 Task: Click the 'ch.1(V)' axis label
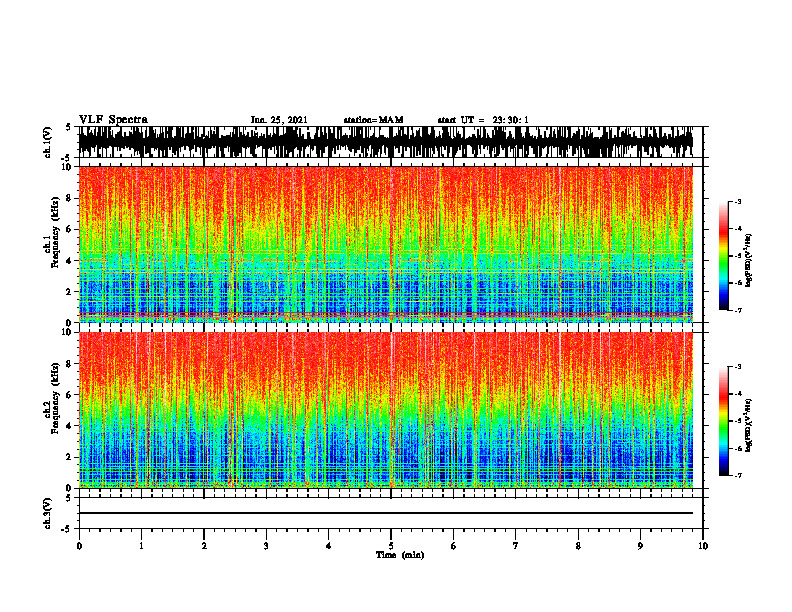pos(48,142)
